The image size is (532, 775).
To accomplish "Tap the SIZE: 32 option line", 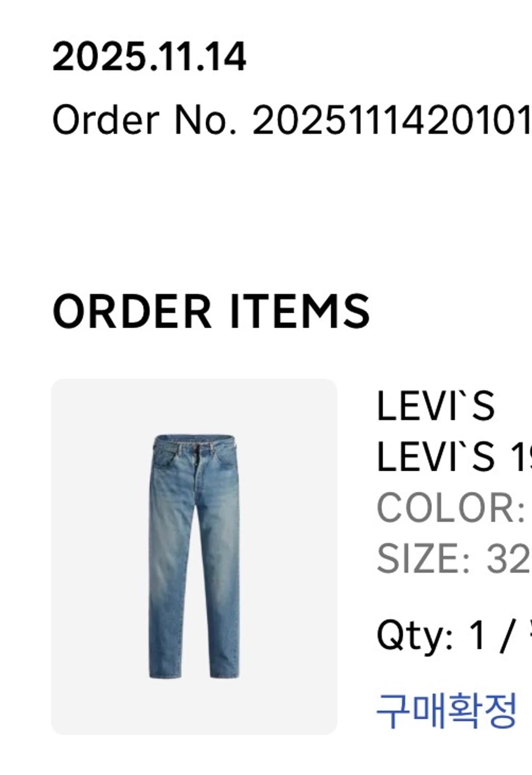I will [x=454, y=558].
